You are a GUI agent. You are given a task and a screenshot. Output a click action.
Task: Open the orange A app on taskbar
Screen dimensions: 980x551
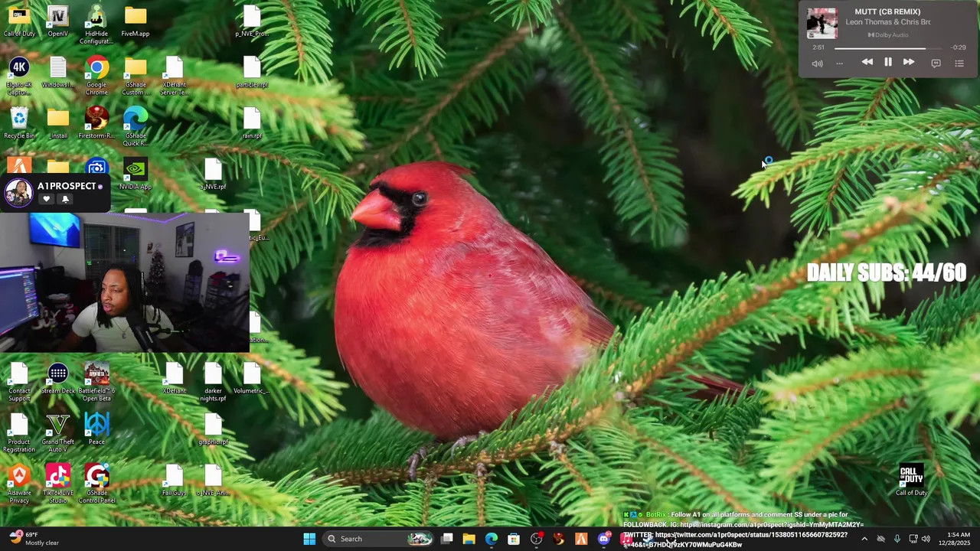click(581, 539)
